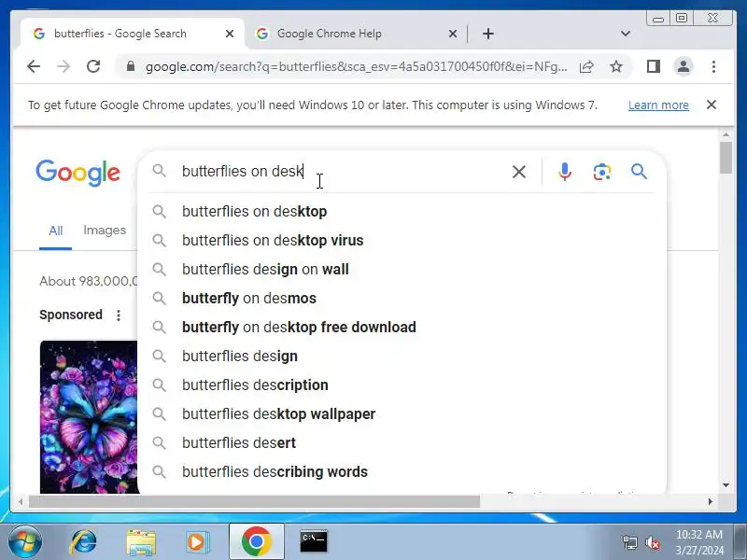Go back using the browser back arrow

click(x=34, y=66)
